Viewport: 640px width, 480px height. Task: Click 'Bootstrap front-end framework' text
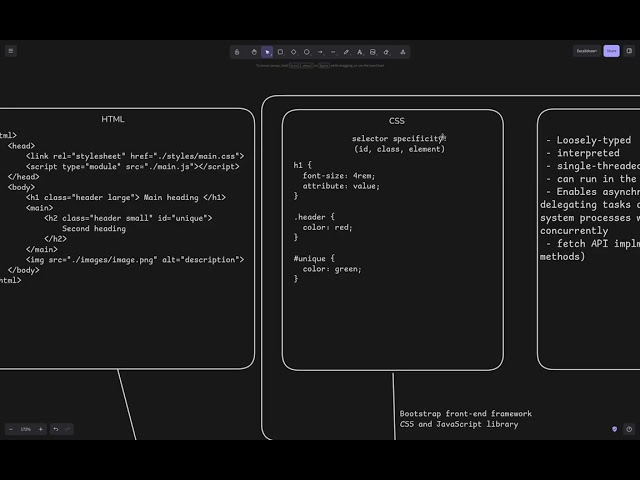click(466, 414)
